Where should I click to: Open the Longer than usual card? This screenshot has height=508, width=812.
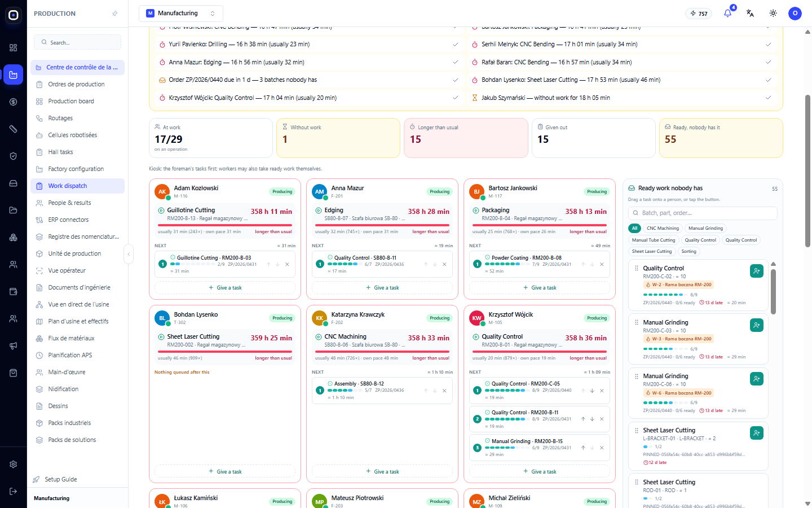point(466,138)
